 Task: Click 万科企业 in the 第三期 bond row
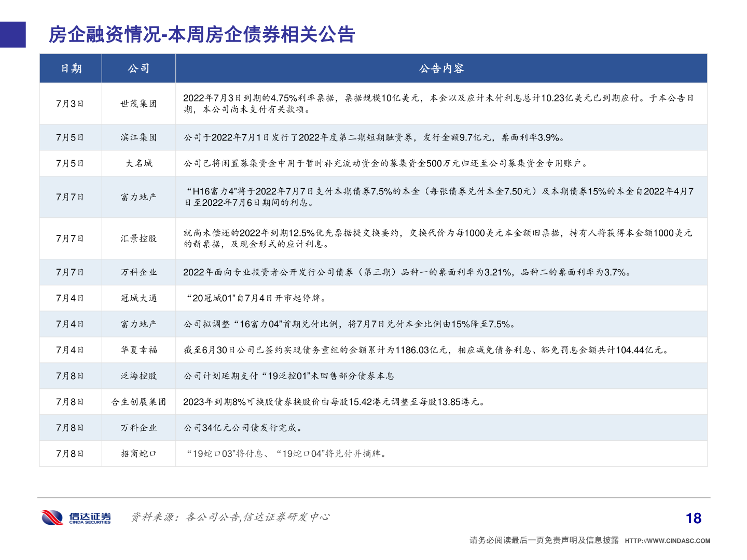click(139, 272)
